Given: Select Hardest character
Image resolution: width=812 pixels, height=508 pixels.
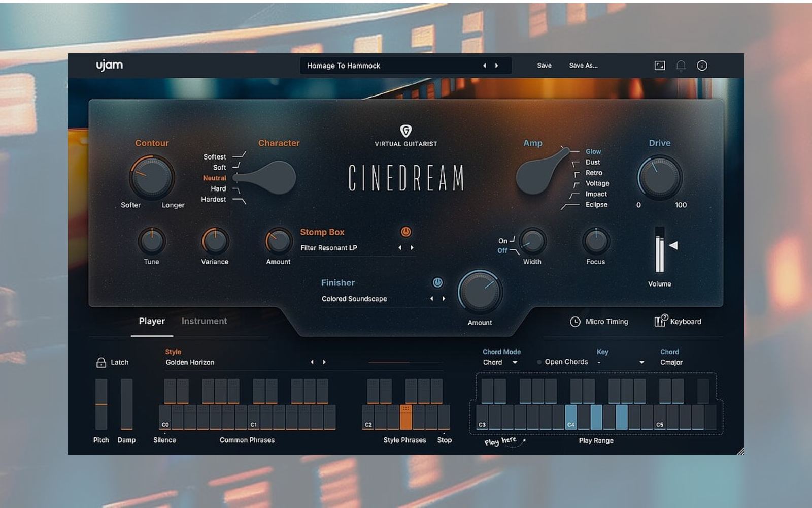Looking at the screenshot, I should pos(214,199).
